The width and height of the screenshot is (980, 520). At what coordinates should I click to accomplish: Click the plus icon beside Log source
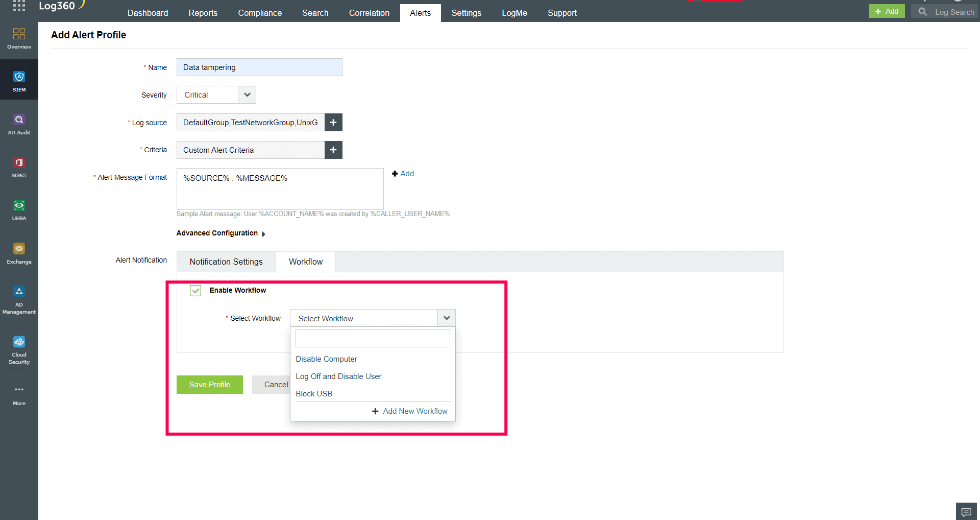(333, 122)
